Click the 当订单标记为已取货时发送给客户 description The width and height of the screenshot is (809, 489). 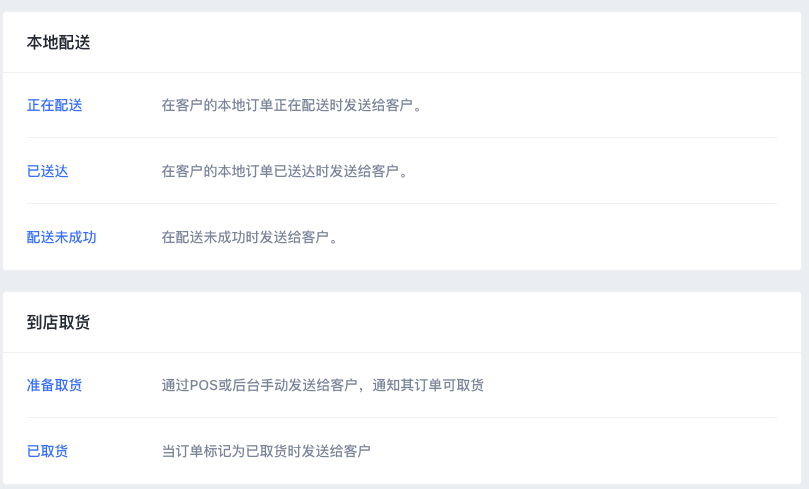point(266,451)
